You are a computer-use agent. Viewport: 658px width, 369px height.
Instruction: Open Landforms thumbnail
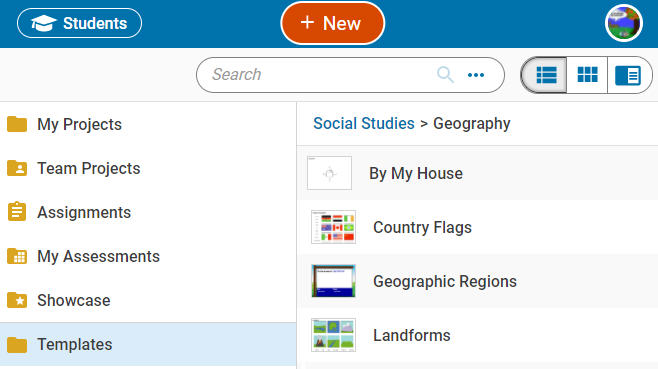pos(334,335)
